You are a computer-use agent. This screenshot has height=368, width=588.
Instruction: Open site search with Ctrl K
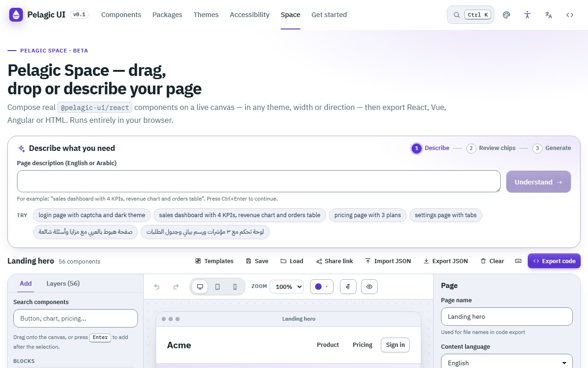[470, 15]
